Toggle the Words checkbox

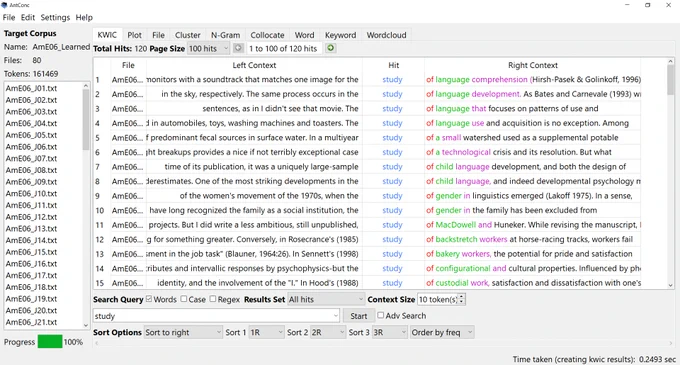click(x=149, y=299)
